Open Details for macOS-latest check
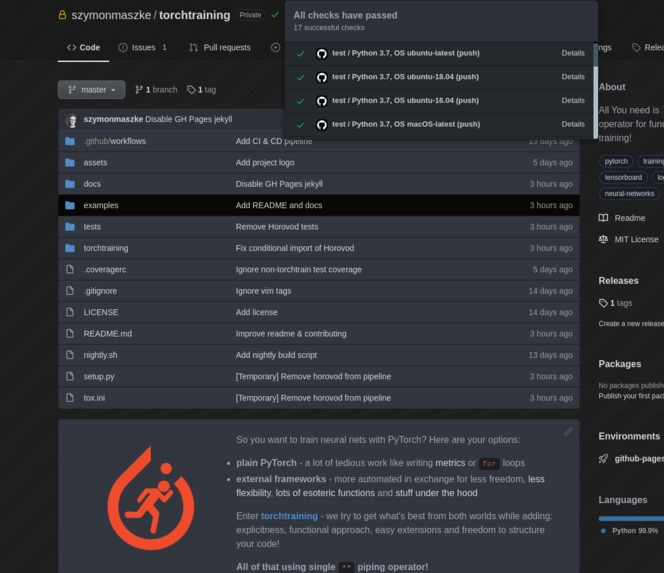 573,124
